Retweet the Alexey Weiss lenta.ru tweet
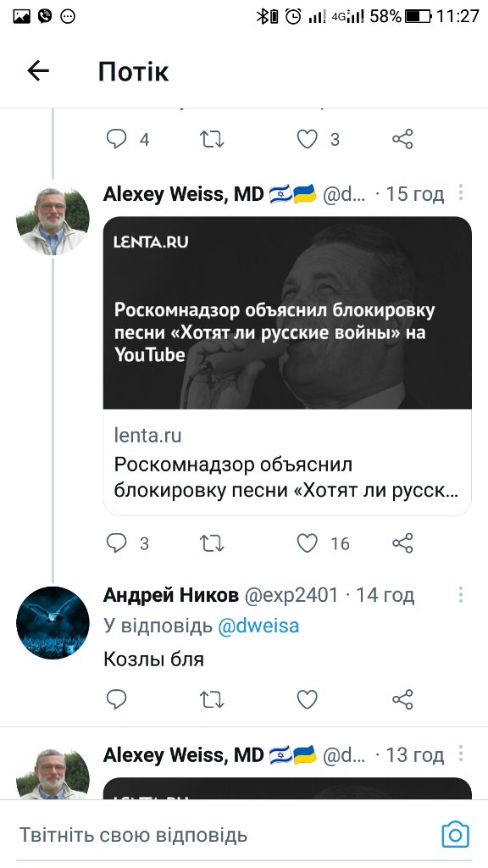 pos(211,543)
